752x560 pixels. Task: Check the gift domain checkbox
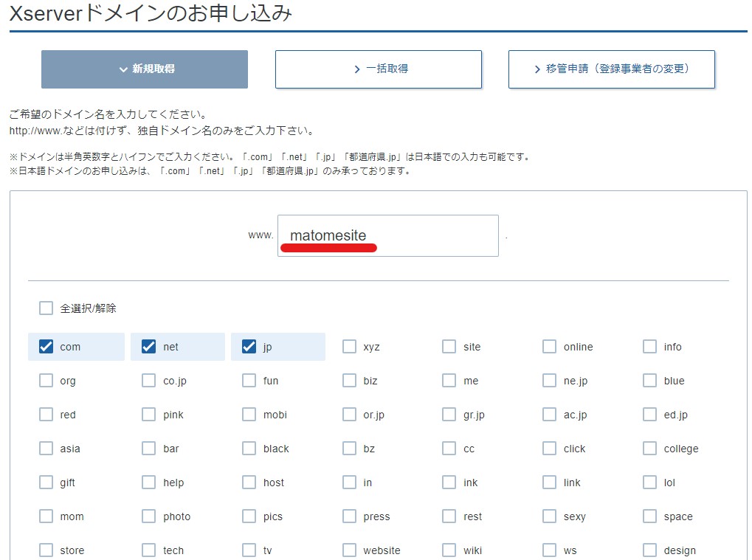[x=46, y=483]
